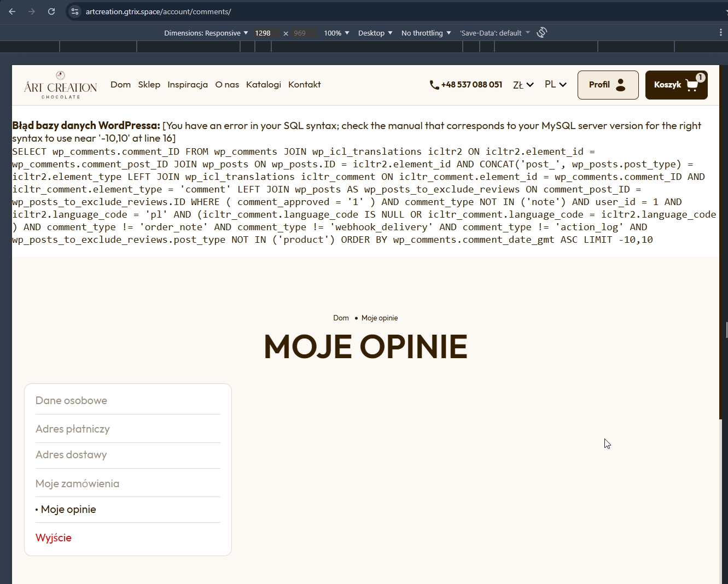The height and width of the screenshot is (584, 728).
Task: Click the browser forward arrow
Action: (x=32, y=11)
